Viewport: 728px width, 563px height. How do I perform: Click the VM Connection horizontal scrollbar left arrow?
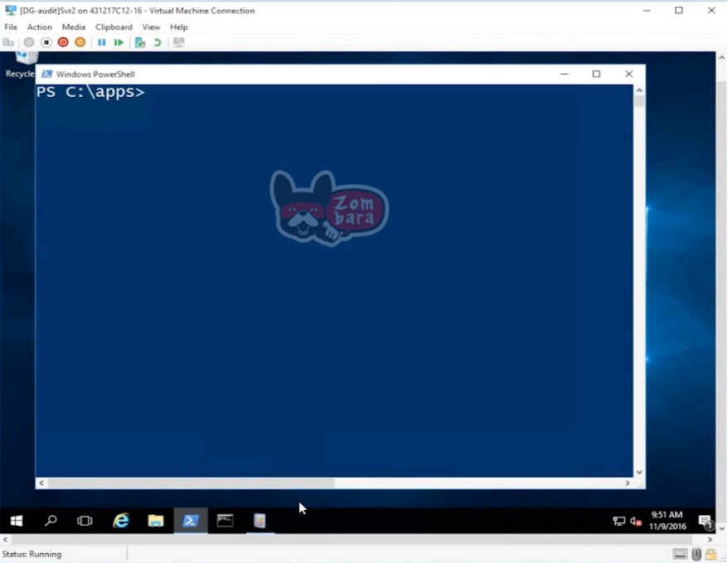5,539
